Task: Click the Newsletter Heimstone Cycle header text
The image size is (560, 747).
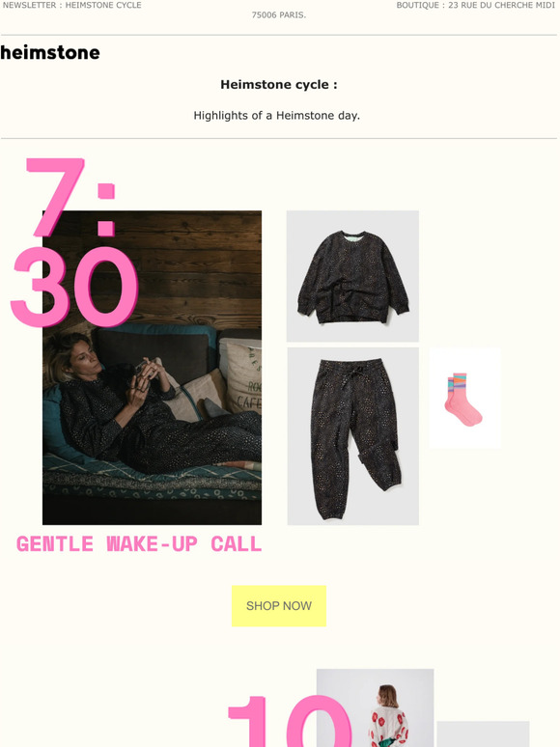Action: point(72,5)
